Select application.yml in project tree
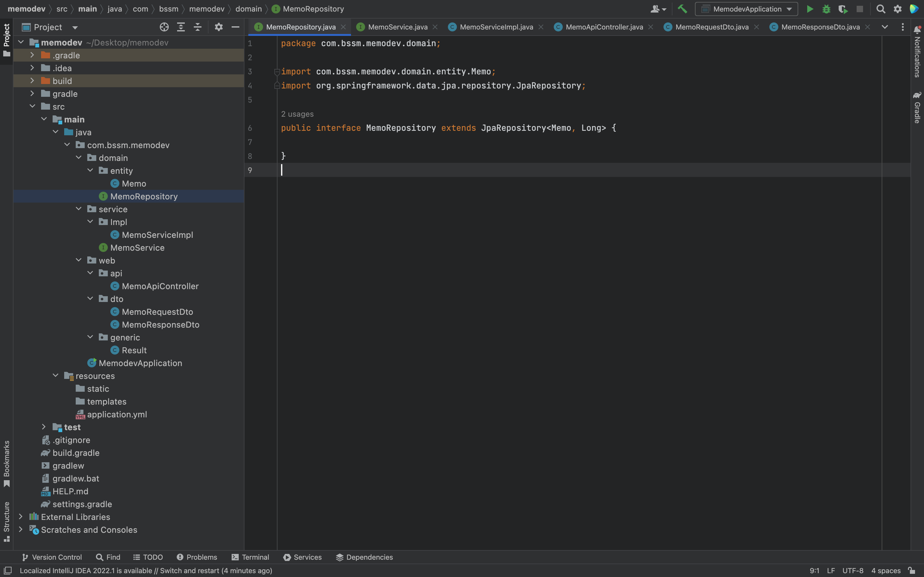This screenshot has width=924, height=577. [117, 414]
